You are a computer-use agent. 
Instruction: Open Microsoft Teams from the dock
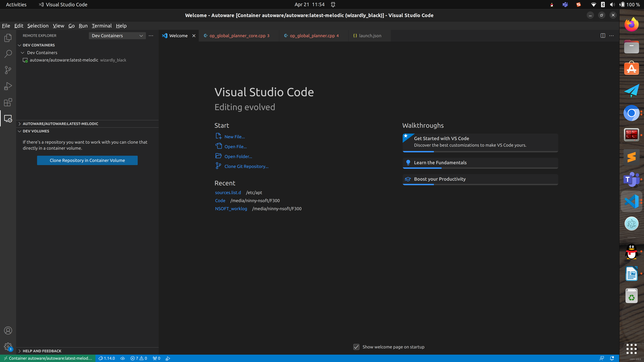(x=631, y=179)
